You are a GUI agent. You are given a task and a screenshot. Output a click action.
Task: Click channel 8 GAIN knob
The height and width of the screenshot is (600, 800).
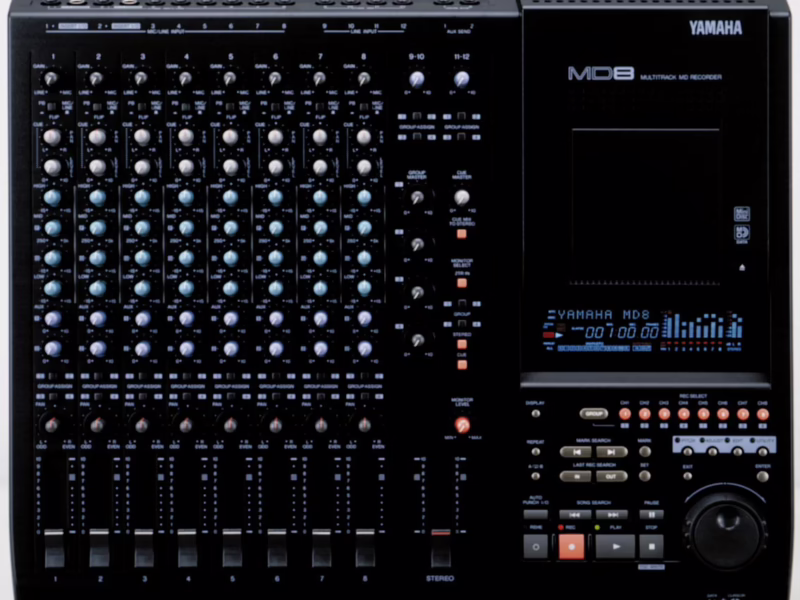coord(363,79)
